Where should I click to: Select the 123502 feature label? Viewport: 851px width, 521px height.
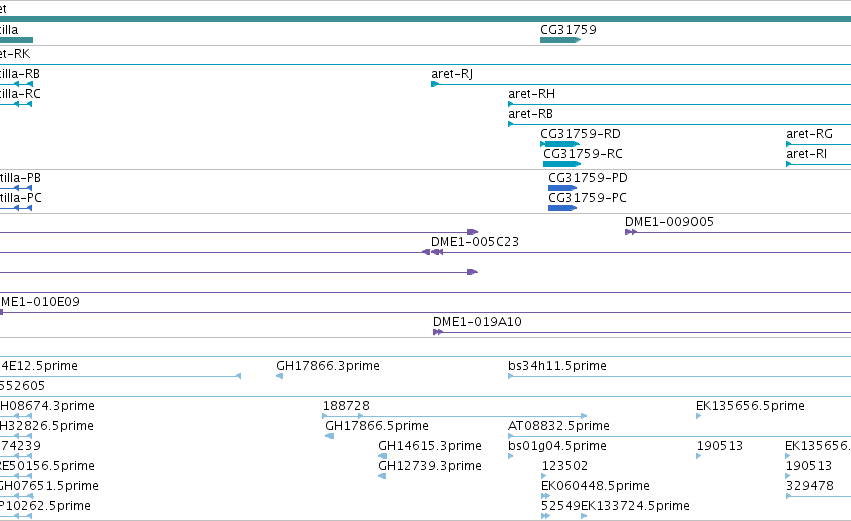click(x=565, y=466)
